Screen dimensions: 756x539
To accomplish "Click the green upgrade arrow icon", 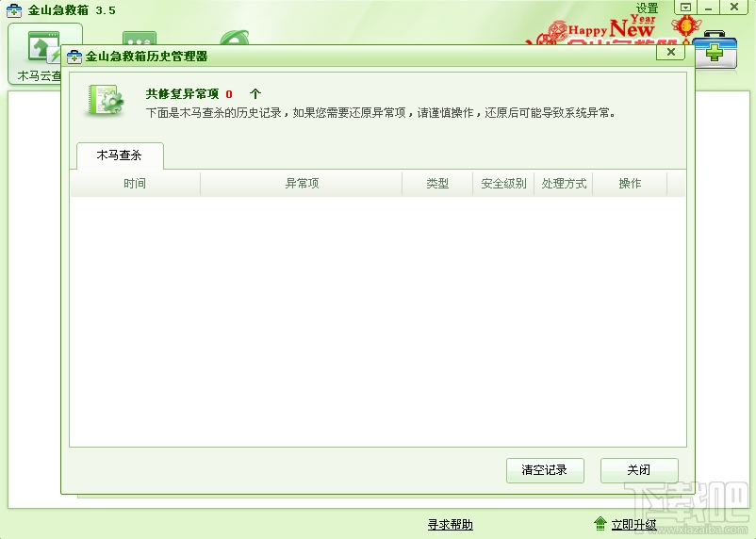I will tap(600, 524).
